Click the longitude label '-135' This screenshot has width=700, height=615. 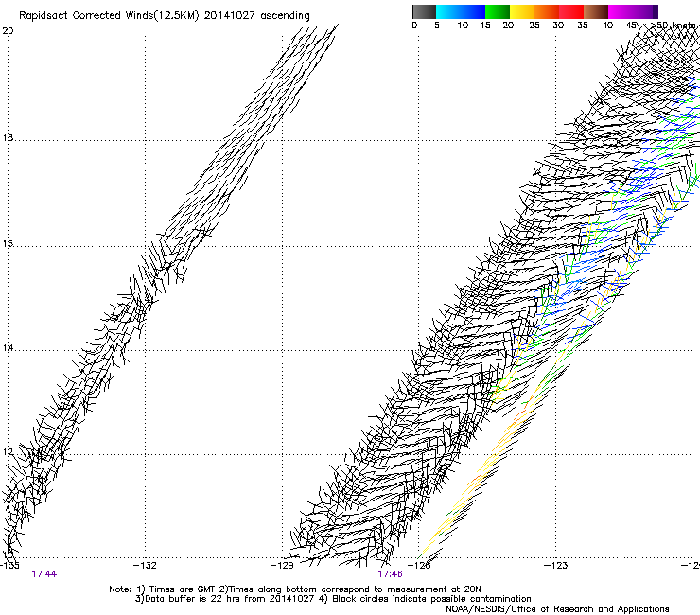click(9, 566)
